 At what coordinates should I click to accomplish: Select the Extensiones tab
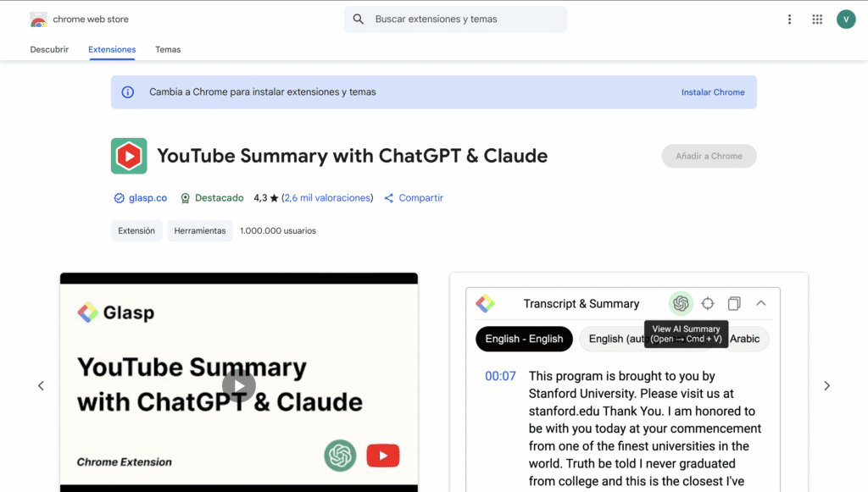click(112, 50)
